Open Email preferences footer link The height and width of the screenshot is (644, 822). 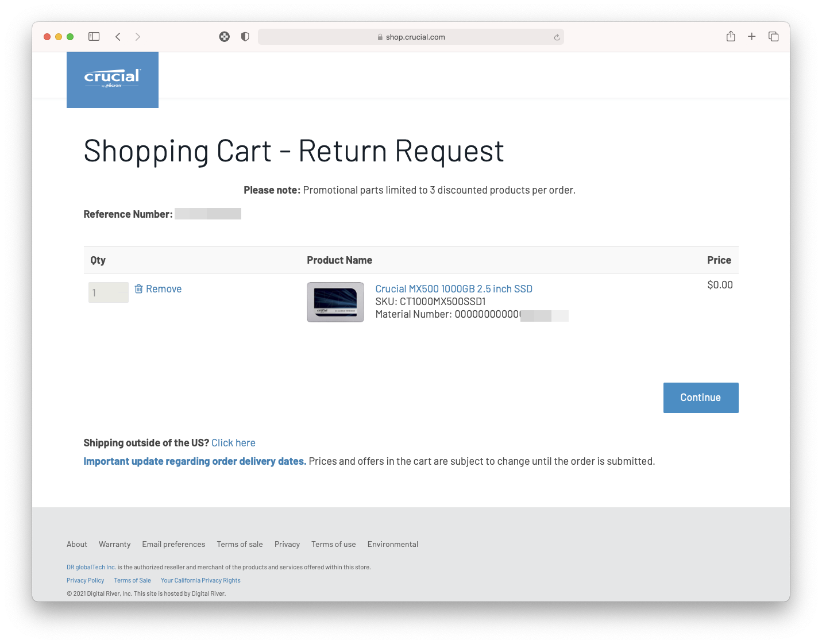click(173, 544)
